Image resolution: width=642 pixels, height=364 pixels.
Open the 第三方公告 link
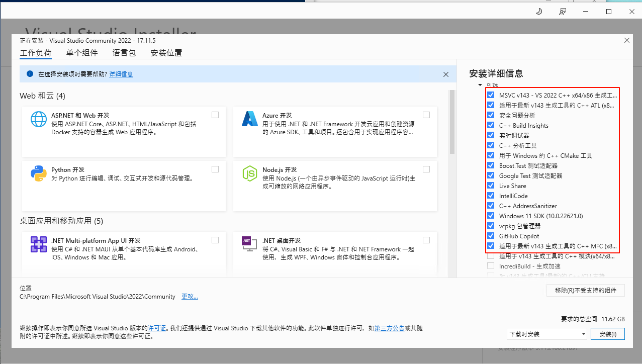pos(390,328)
